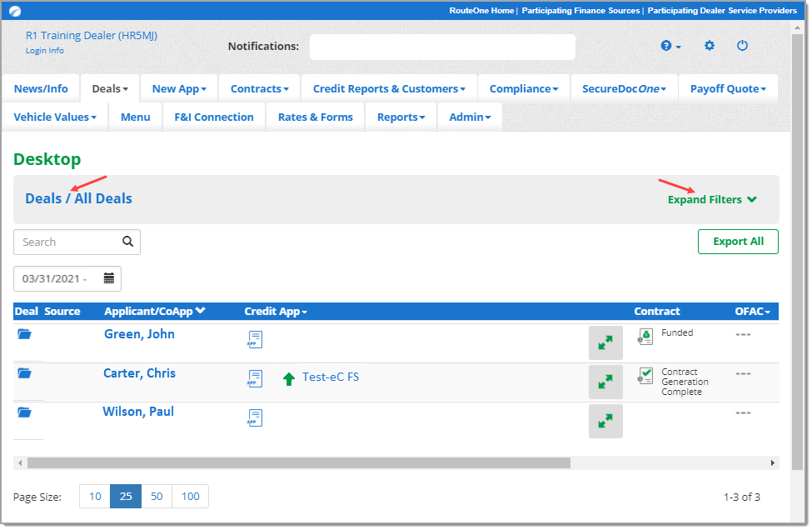Open the calendar date picker icon

click(109, 278)
